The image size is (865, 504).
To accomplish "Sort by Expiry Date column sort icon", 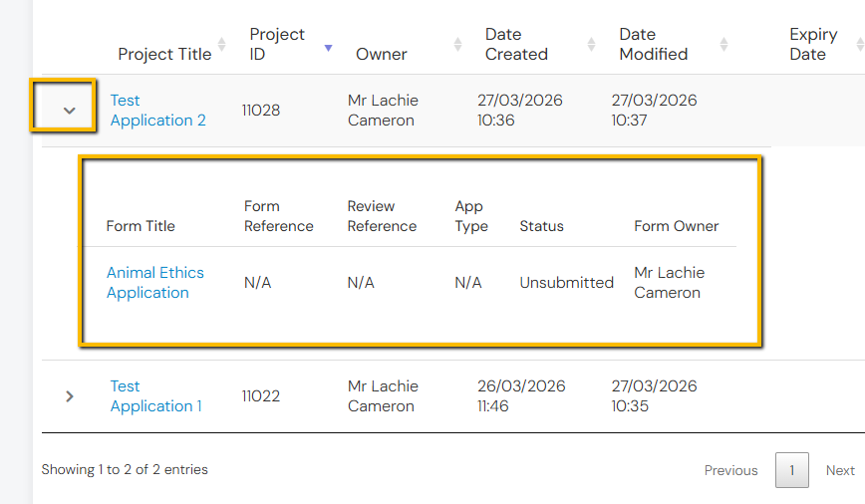I will (x=859, y=44).
